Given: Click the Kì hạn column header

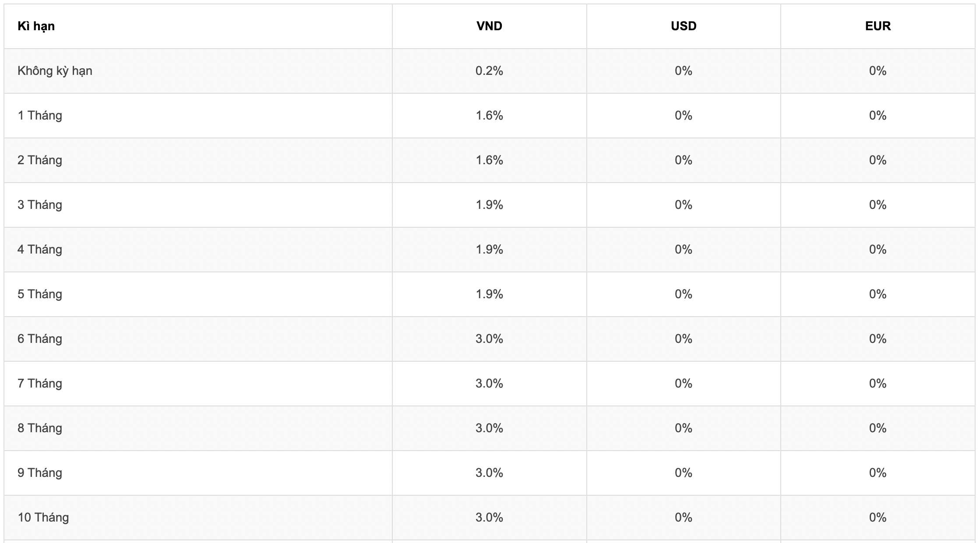Looking at the screenshot, I should click(x=36, y=26).
